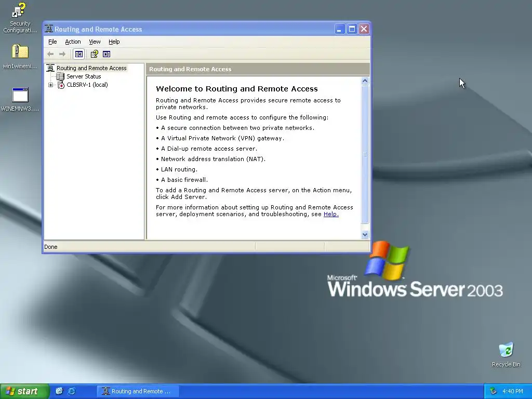Click the Forward arrow toolbar icon
The image size is (532, 399).
pos(62,54)
